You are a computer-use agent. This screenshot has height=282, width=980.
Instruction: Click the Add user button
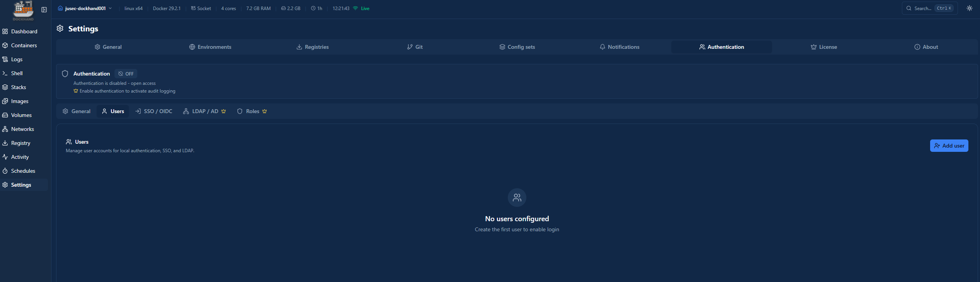[x=949, y=146]
